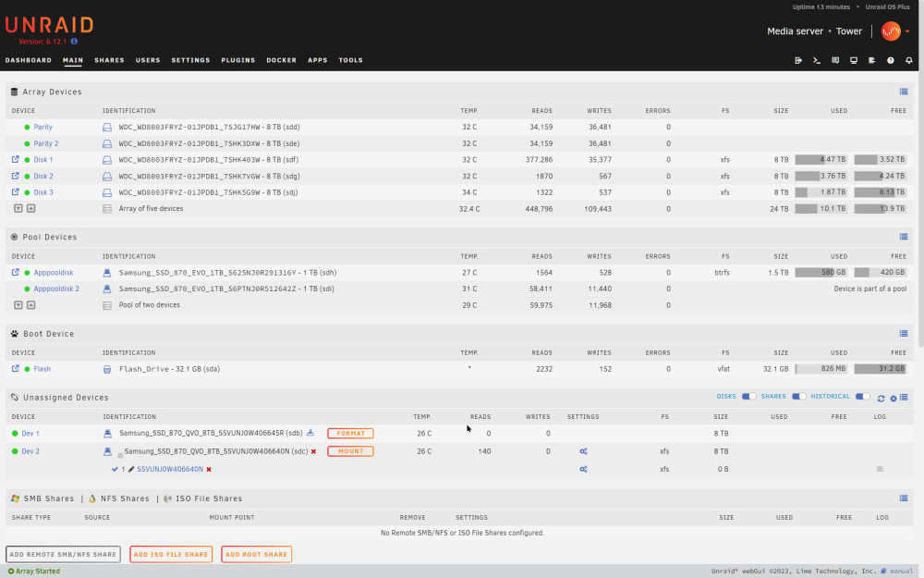
Task: Refresh unassigned devices list icon
Action: pyautogui.click(x=881, y=398)
